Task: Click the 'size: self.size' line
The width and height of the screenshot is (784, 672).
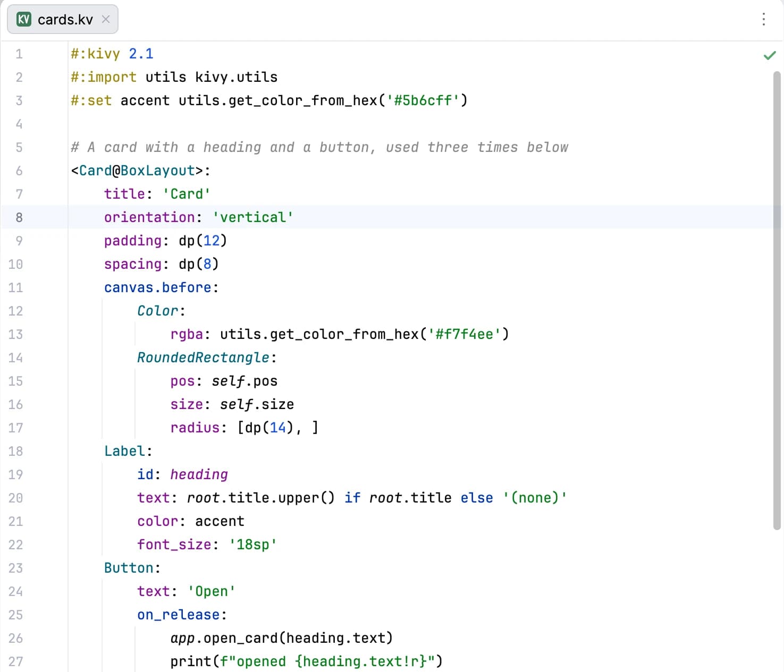Action: (232, 404)
